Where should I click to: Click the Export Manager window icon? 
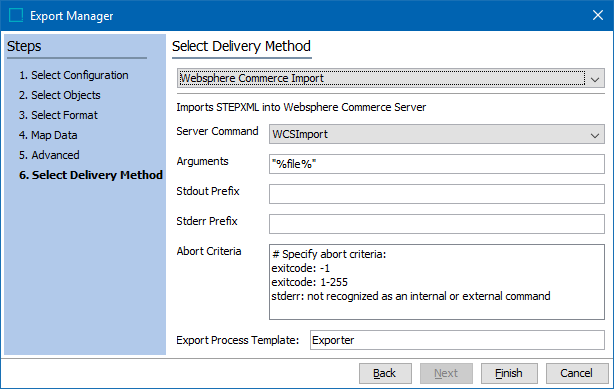point(16,15)
